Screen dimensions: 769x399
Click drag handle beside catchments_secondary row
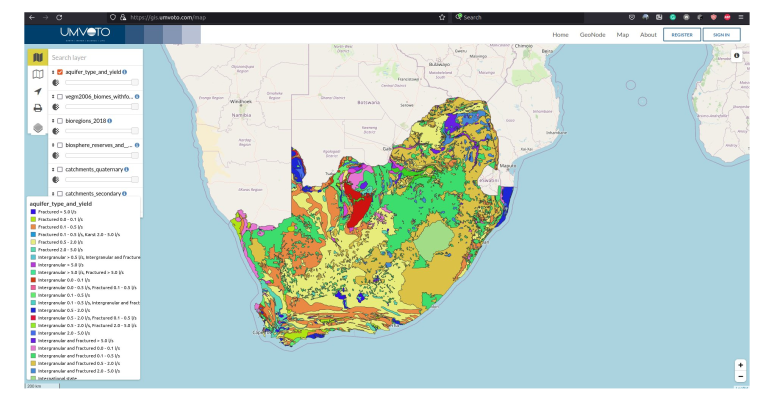tap(53, 194)
